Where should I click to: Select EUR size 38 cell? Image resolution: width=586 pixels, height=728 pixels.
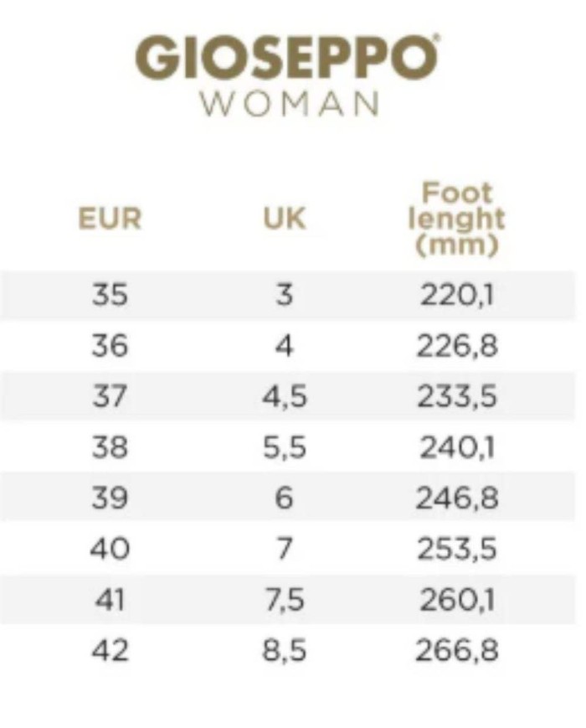pyautogui.click(x=110, y=447)
